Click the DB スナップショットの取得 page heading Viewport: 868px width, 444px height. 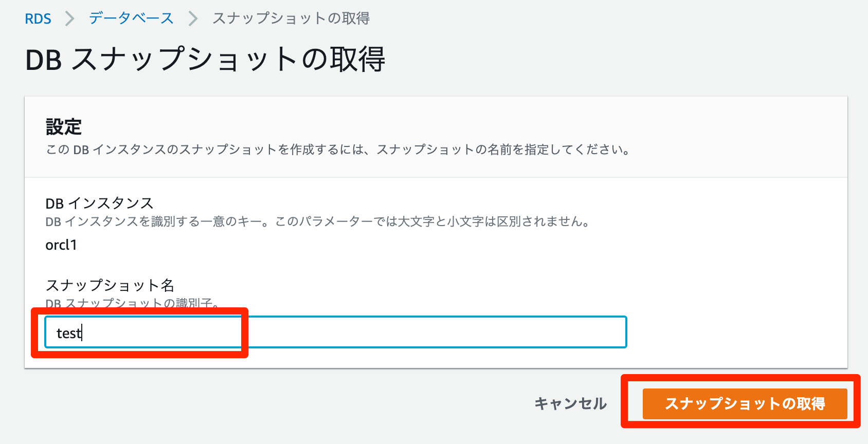[x=205, y=60]
